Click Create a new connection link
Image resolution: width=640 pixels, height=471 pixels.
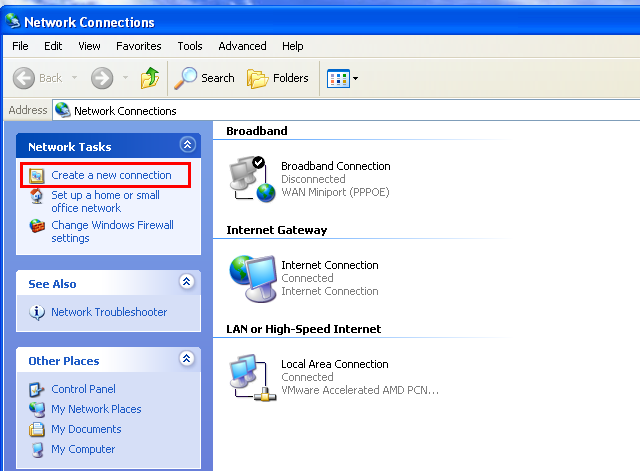(x=111, y=175)
